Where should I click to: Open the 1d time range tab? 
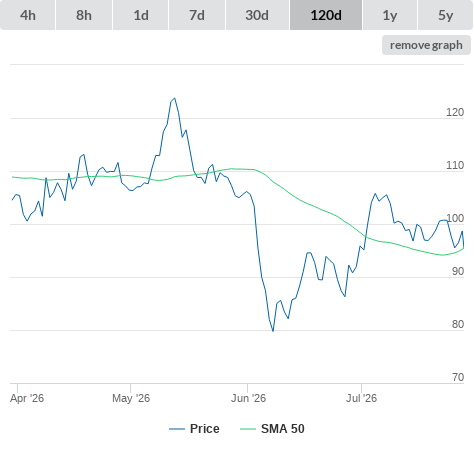click(x=141, y=15)
